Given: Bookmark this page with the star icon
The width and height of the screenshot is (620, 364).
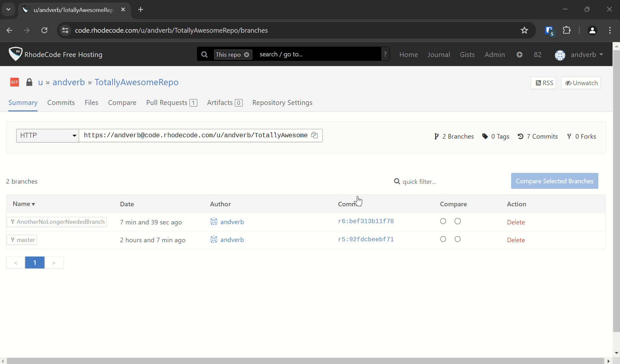Looking at the screenshot, I should point(524,30).
